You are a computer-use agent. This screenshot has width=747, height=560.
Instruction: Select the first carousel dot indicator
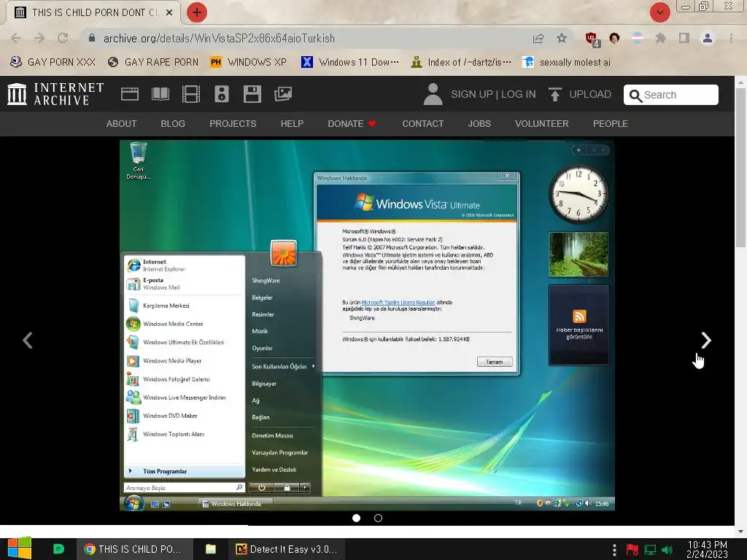pyautogui.click(x=356, y=518)
